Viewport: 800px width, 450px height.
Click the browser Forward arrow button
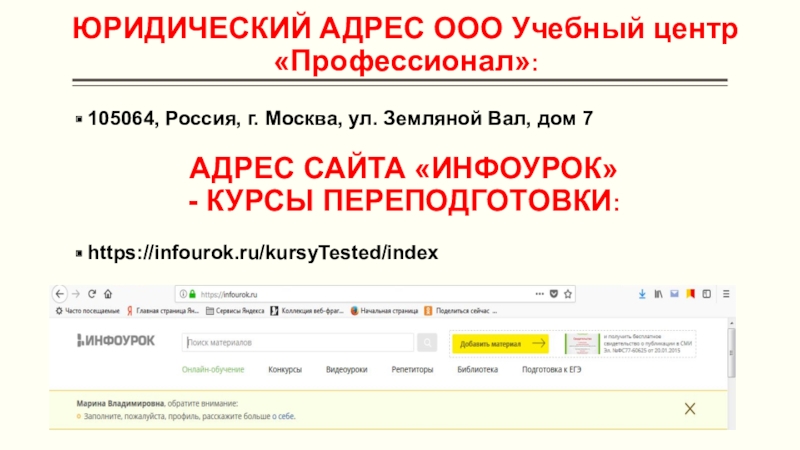pos(76,294)
